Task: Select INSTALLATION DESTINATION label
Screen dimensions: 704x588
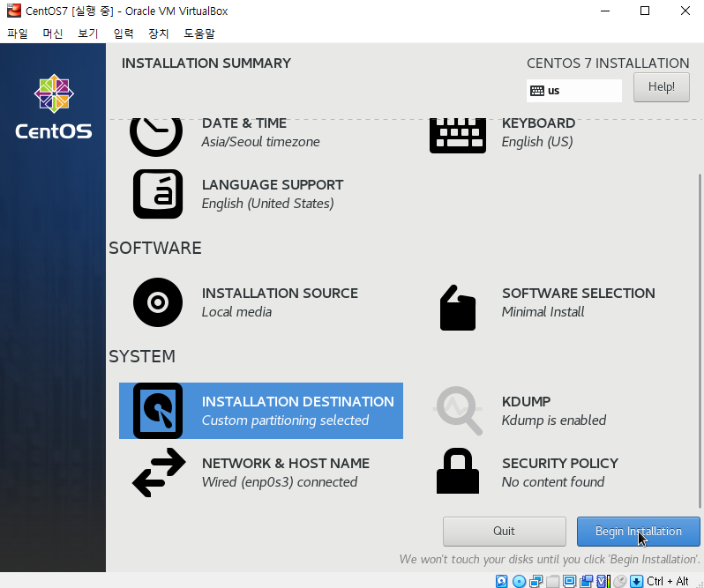Action: [297, 402]
